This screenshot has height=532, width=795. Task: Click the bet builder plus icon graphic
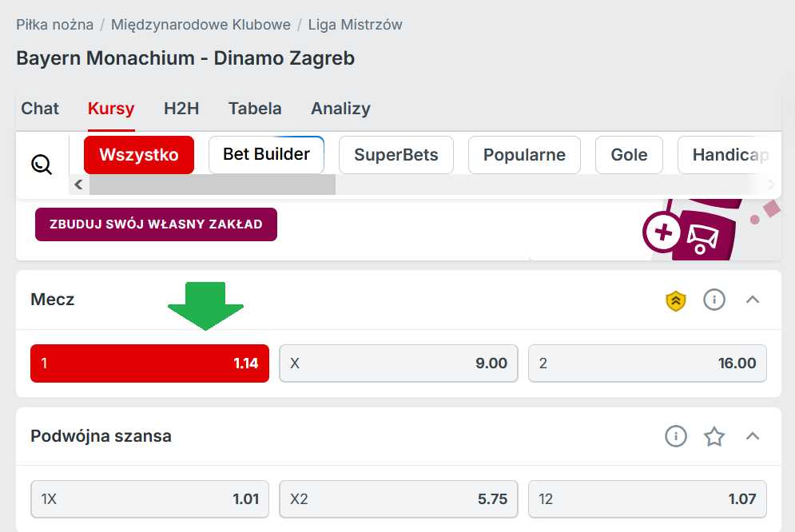click(x=662, y=232)
